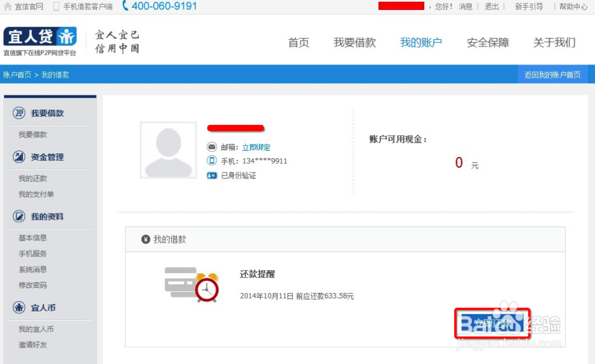Click the 账户可用现金 label
Viewport: 595px width, 364px height.
397,139
